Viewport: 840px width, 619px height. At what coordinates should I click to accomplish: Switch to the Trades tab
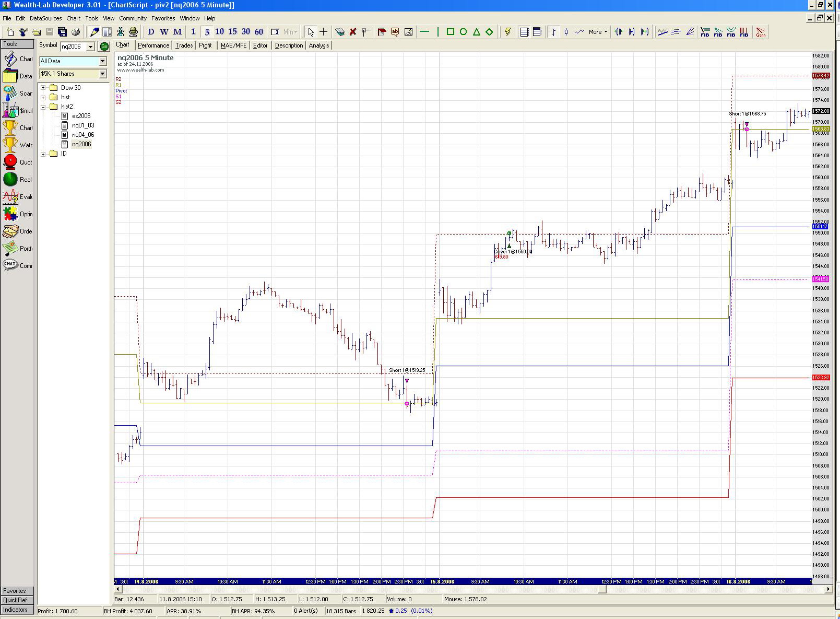pos(184,45)
